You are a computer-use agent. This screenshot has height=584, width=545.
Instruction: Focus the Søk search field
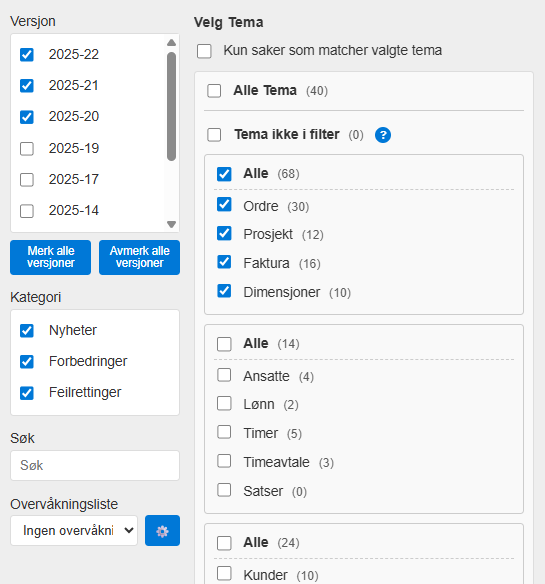(x=95, y=466)
